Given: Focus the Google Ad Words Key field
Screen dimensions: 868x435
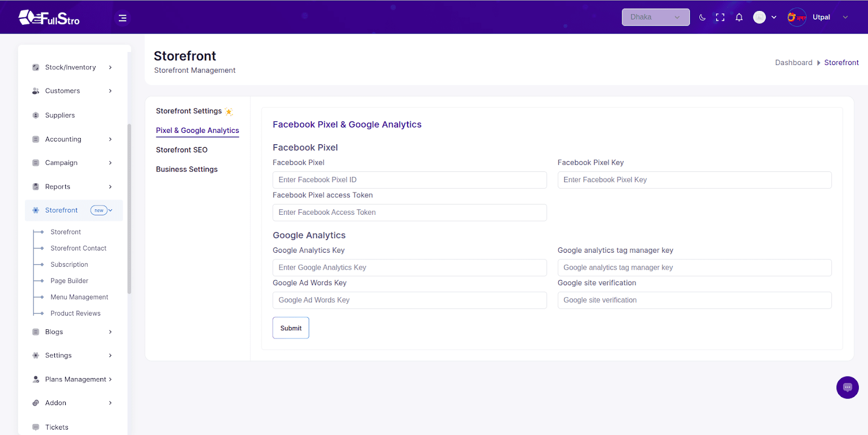Looking at the screenshot, I should point(410,300).
